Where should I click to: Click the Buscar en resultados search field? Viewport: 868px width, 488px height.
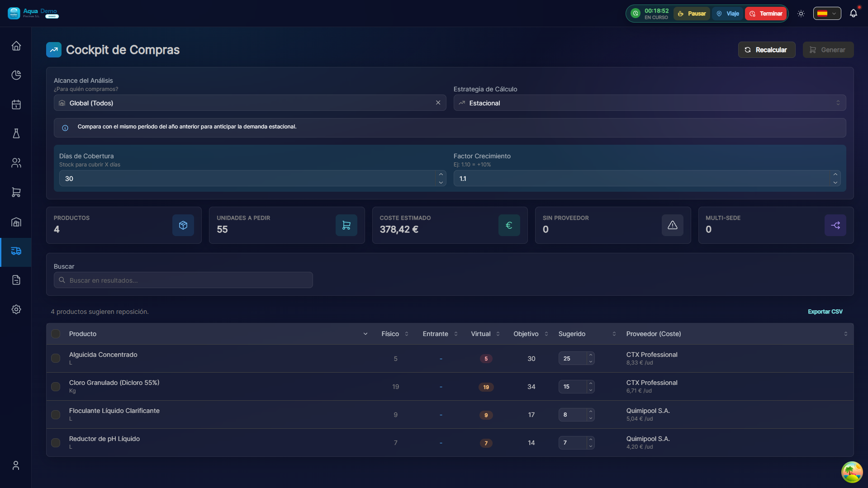[183, 280]
